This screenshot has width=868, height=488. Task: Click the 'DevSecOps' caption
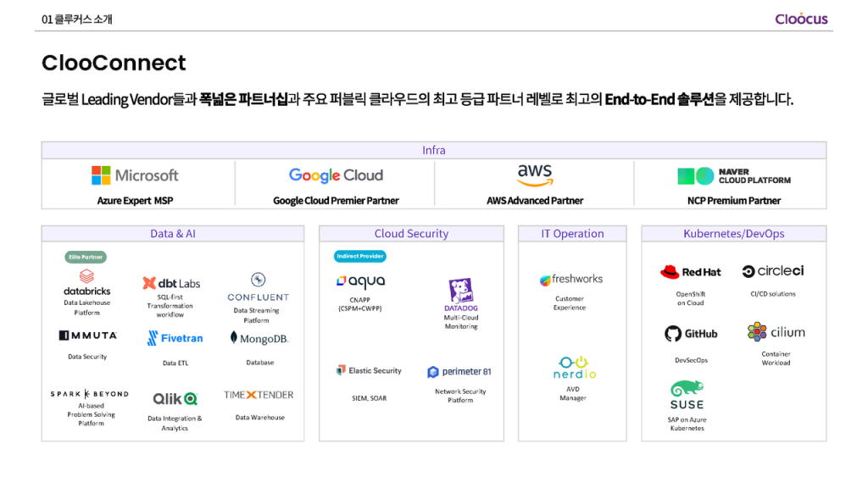[x=692, y=360]
